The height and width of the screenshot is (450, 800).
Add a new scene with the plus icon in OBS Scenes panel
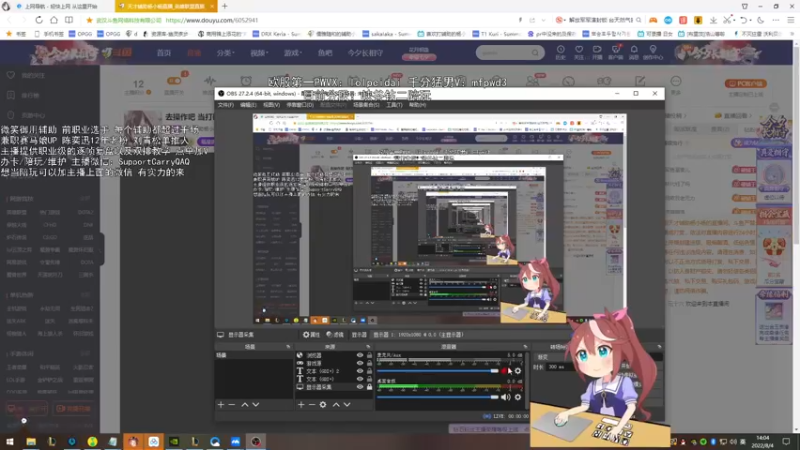pyautogui.click(x=221, y=405)
